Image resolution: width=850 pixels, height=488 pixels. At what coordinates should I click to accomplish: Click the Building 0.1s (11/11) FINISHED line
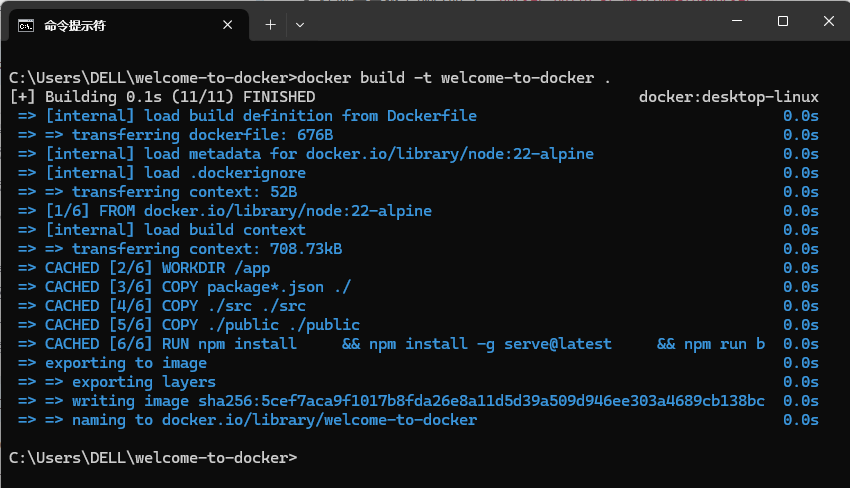(163, 97)
